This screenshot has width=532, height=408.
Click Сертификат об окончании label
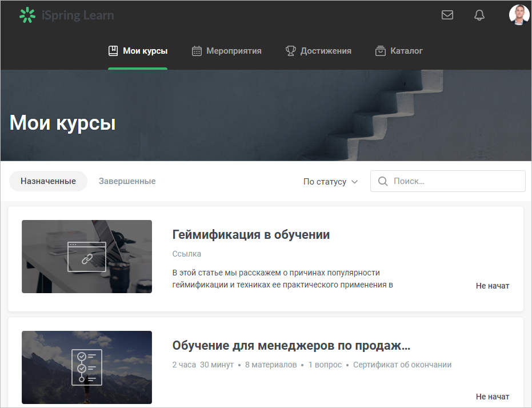(402, 365)
